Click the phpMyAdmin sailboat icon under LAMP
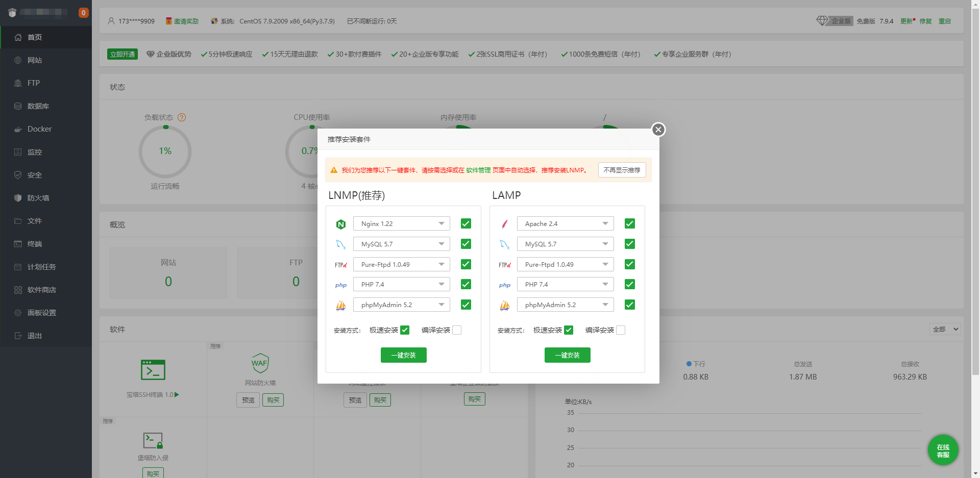 pyautogui.click(x=505, y=305)
